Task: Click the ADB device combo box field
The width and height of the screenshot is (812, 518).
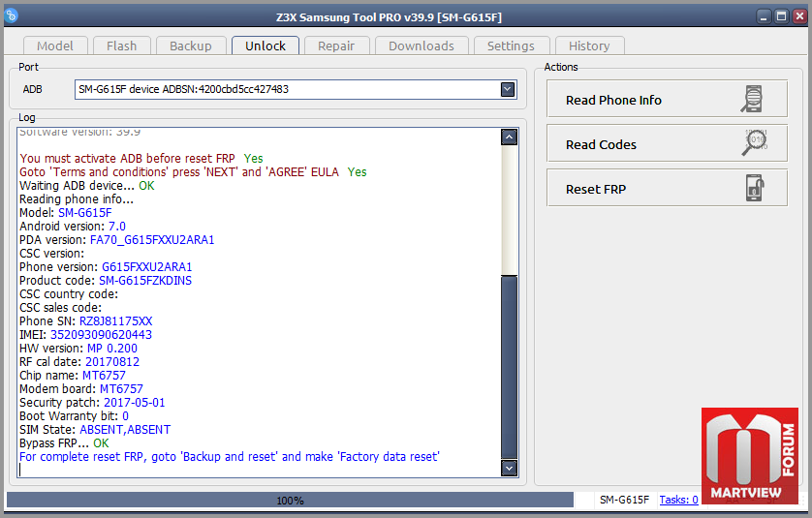Action: (x=296, y=89)
